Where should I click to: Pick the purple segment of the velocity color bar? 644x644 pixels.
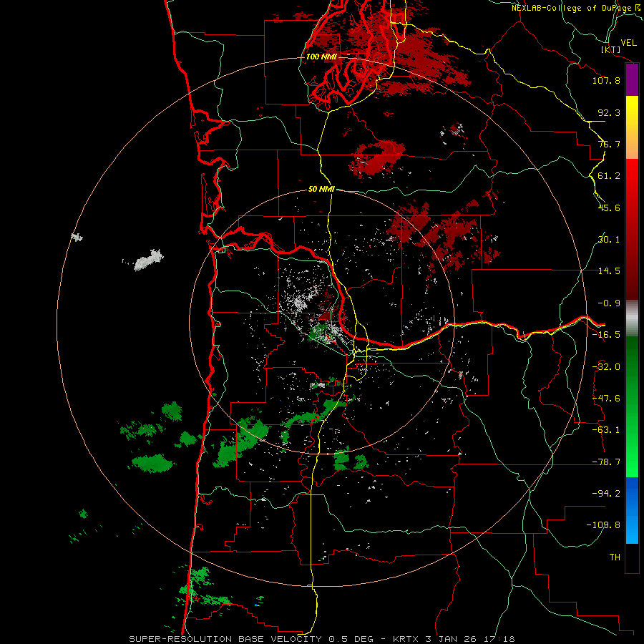pyautogui.click(x=632, y=80)
